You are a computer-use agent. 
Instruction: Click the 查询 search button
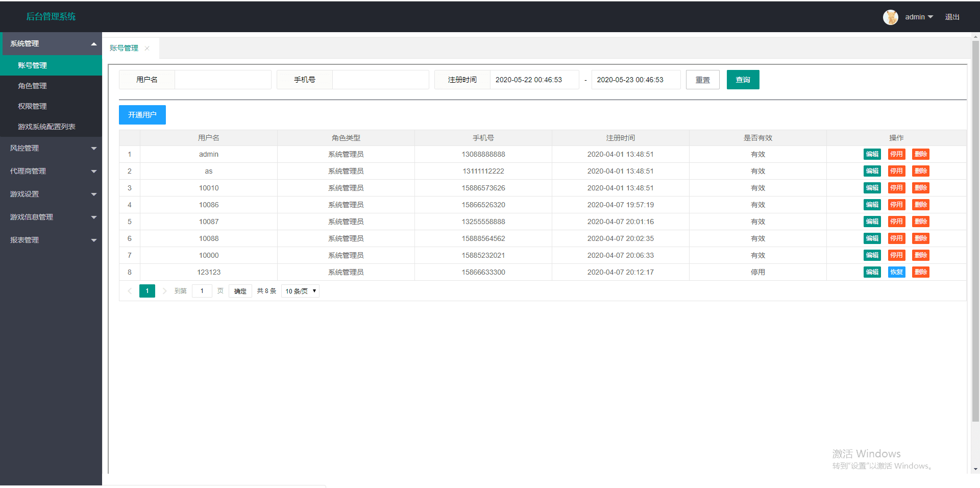[x=743, y=80]
